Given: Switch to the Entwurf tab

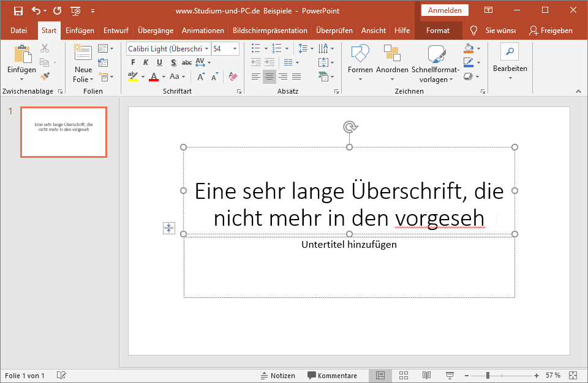Looking at the screenshot, I should [116, 31].
